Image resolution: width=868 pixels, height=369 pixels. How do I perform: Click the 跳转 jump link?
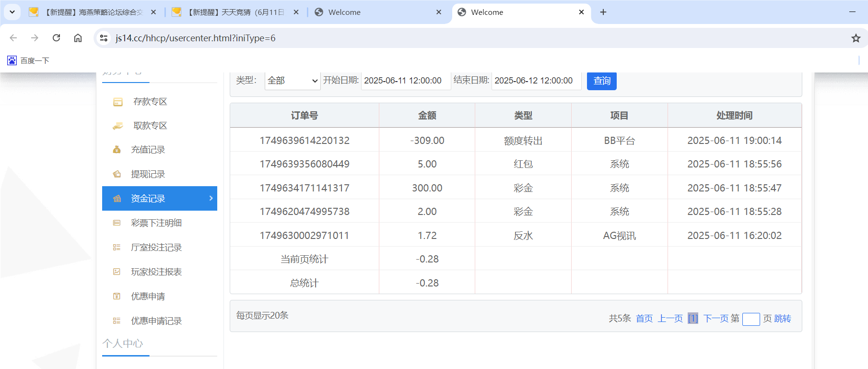pos(783,319)
